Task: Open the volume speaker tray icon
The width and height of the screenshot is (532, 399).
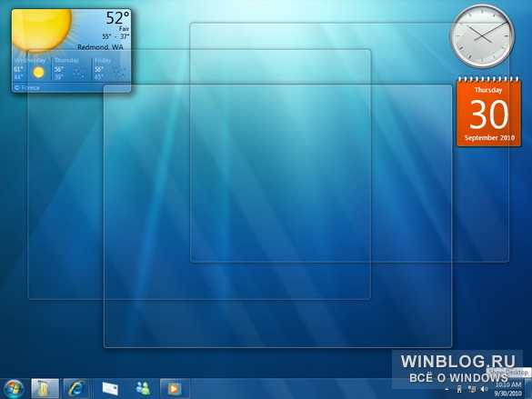Action: click(484, 389)
